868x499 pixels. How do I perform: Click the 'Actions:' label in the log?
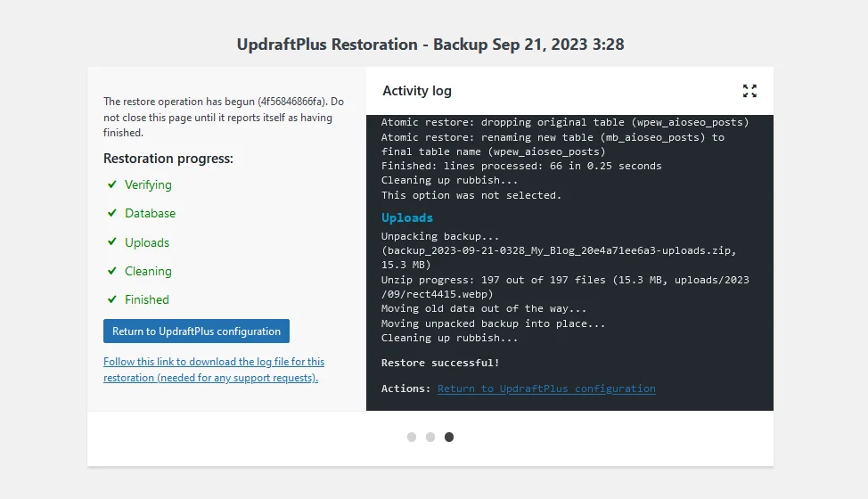click(x=405, y=389)
